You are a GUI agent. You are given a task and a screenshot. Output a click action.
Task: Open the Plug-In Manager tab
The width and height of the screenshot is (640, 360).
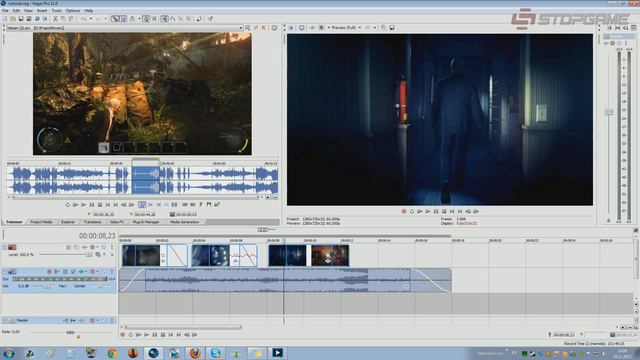click(x=146, y=222)
